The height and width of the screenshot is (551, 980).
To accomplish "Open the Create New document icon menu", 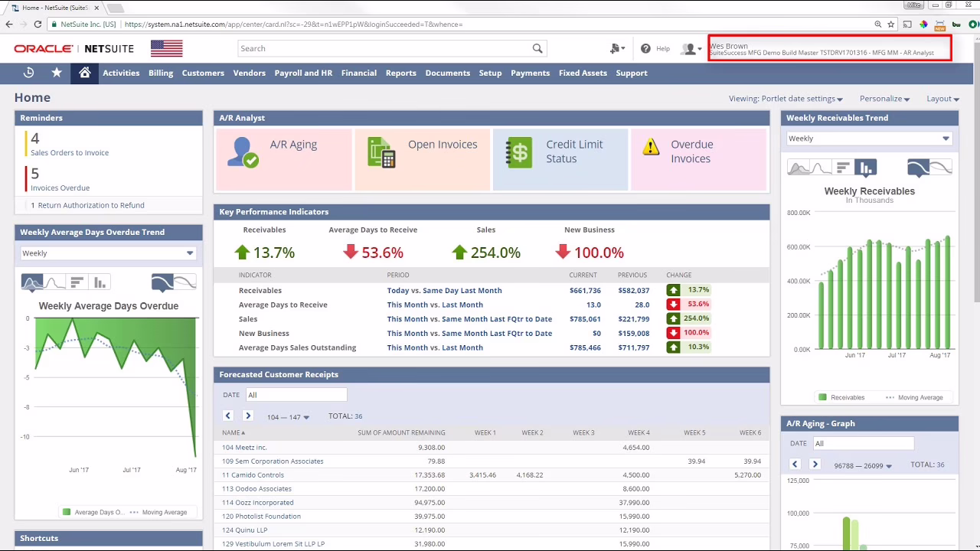I will point(616,48).
